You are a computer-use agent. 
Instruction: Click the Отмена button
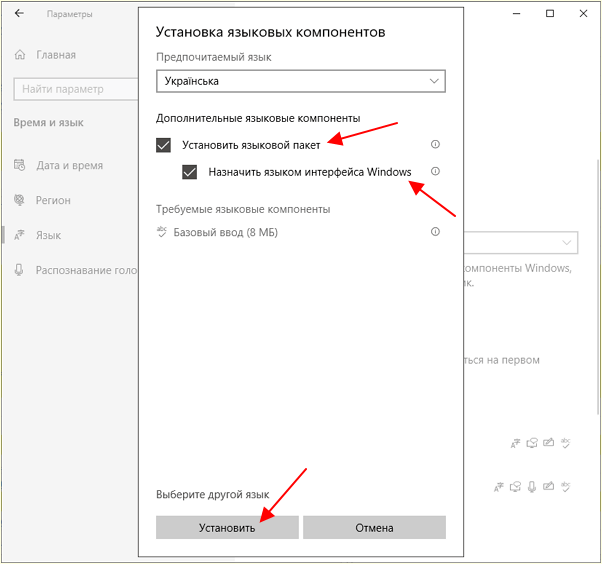pyautogui.click(x=374, y=528)
